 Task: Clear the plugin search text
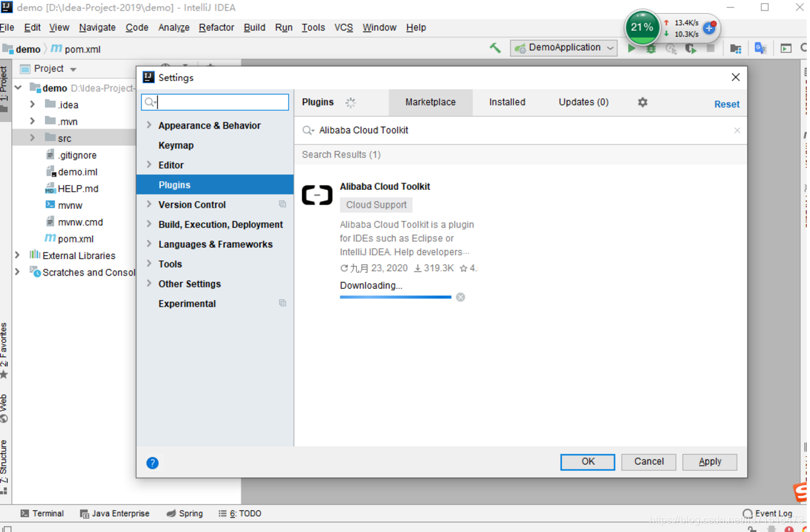point(737,131)
